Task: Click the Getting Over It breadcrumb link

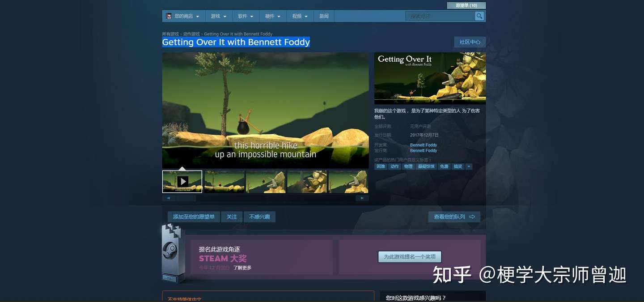Action: [x=238, y=34]
